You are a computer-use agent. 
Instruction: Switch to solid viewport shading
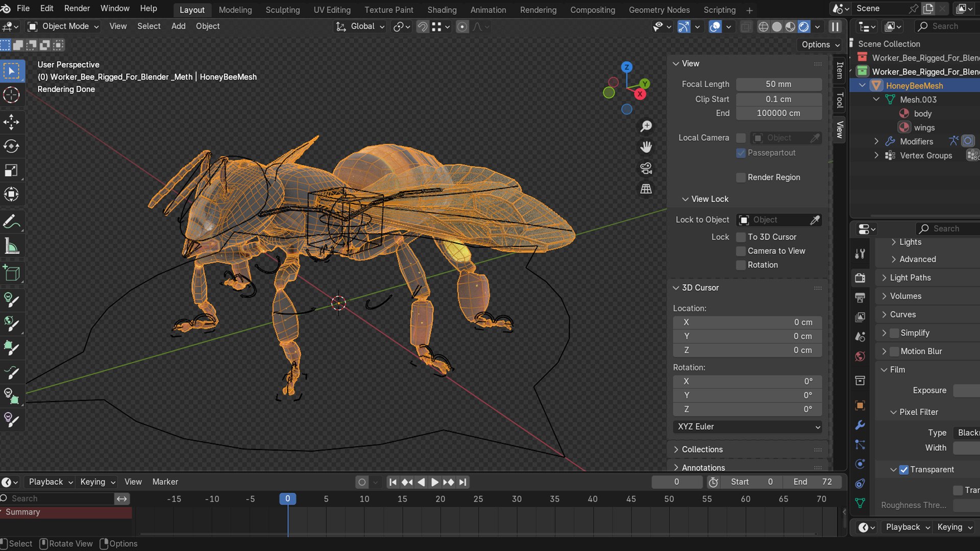tap(777, 27)
